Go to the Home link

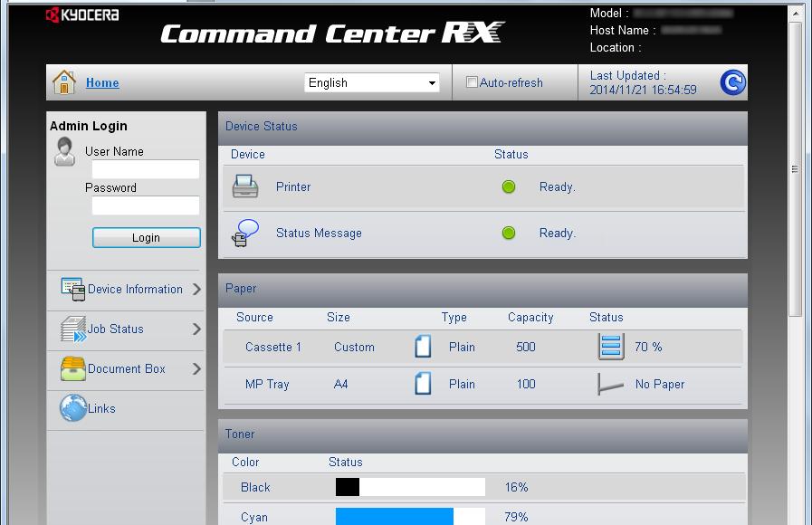(x=102, y=83)
